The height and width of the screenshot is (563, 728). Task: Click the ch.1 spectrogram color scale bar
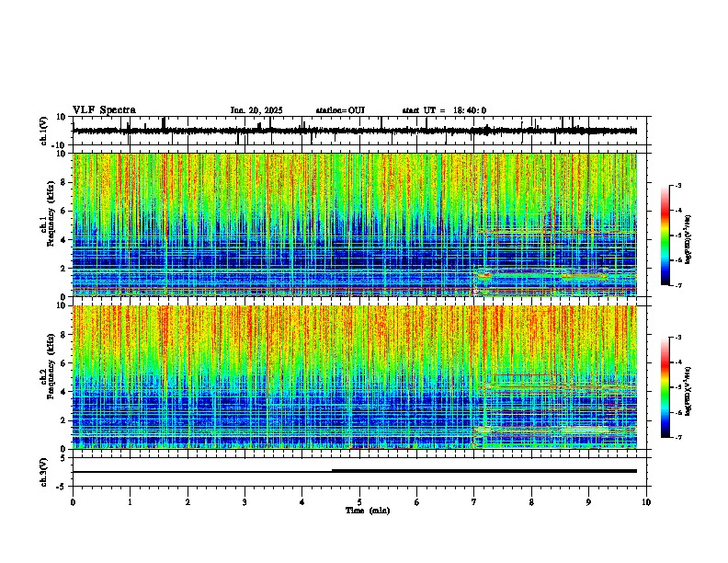click(665, 236)
